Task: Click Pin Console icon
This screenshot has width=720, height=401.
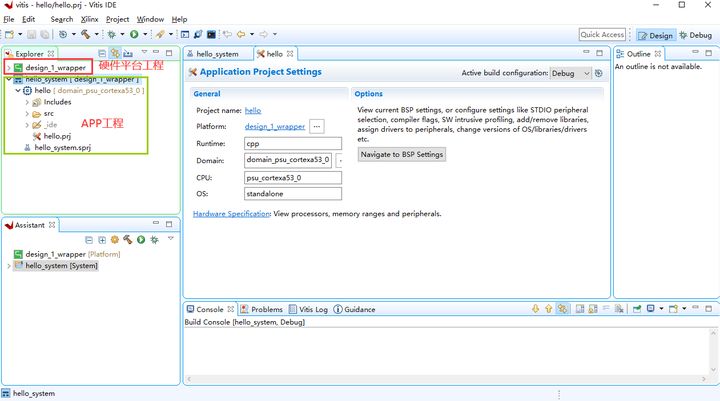Action: point(637,309)
